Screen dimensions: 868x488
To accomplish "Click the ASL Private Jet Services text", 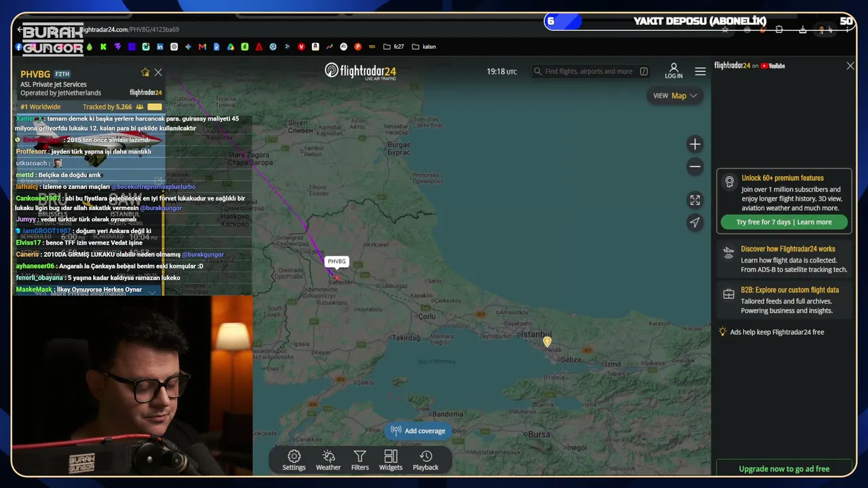I will tap(54, 85).
